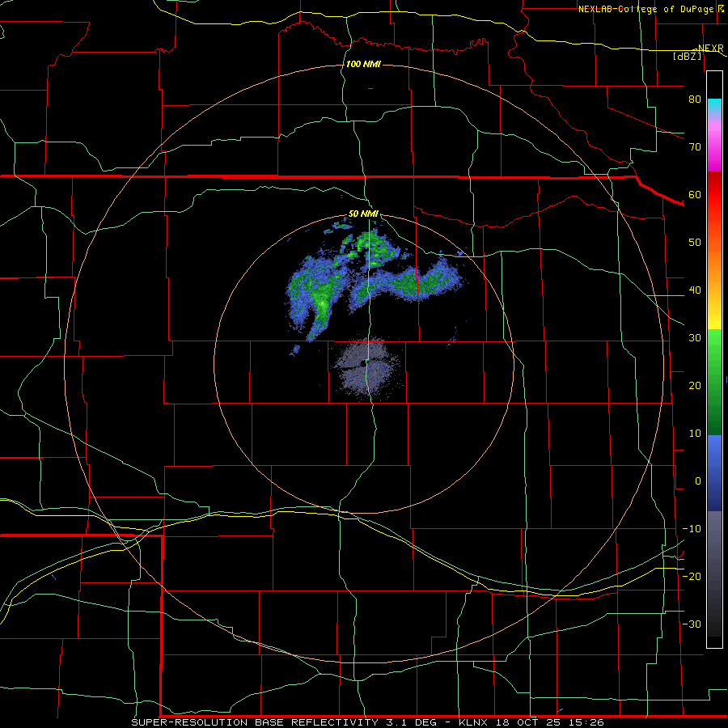
Task: Click the 50 value on the dBZ scale
Action: pyautogui.click(x=695, y=243)
